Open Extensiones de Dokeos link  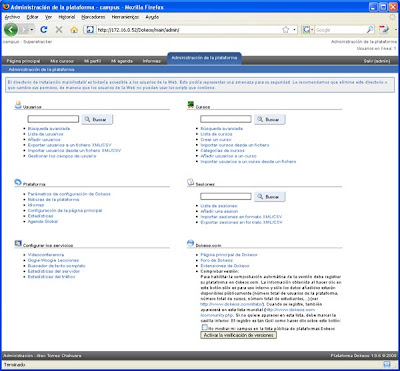click(225, 266)
